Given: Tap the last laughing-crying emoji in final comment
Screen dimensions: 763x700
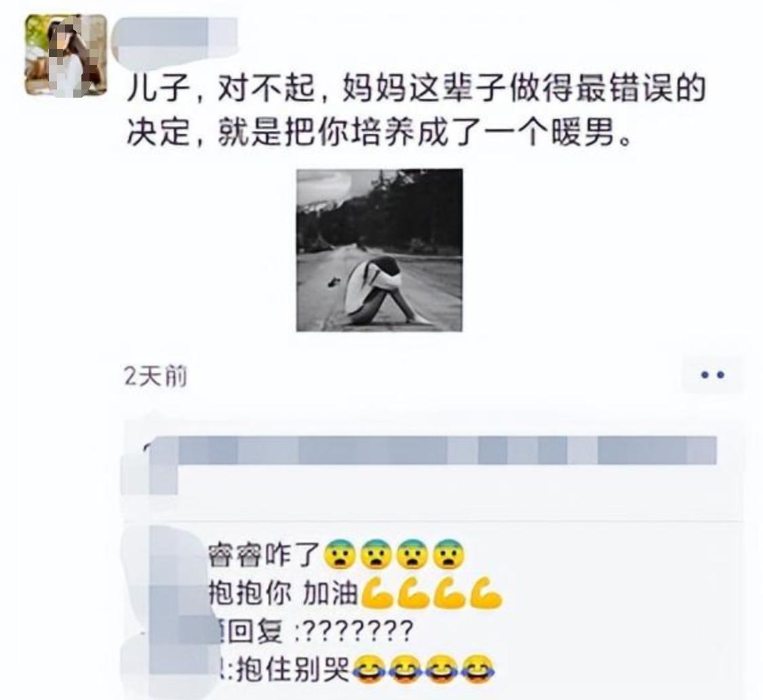Looking at the screenshot, I should pyautogui.click(x=478, y=670).
